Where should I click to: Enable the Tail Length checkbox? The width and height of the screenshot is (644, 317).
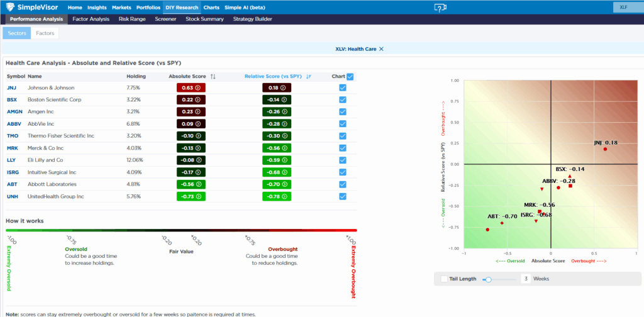click(445, 279)
